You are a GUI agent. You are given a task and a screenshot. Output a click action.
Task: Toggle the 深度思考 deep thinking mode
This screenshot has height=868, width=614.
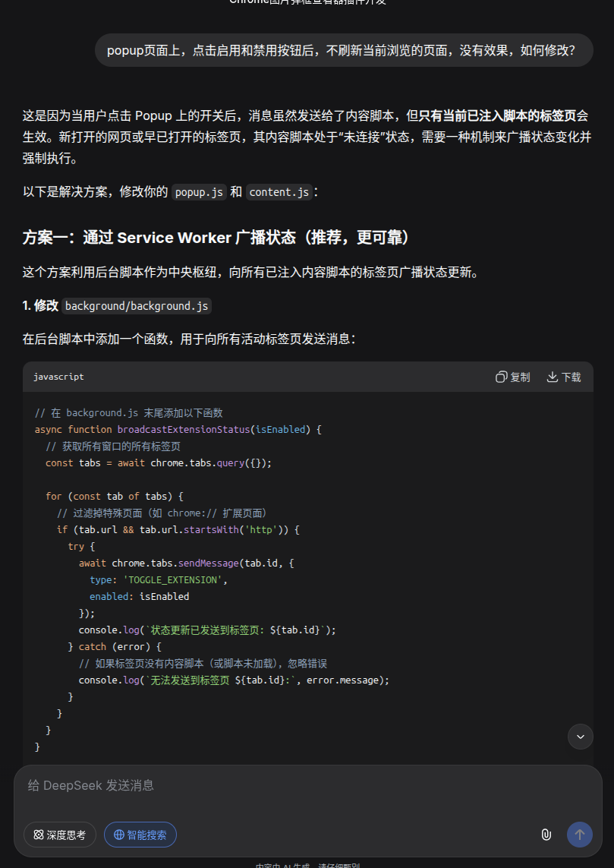(60, 835)
